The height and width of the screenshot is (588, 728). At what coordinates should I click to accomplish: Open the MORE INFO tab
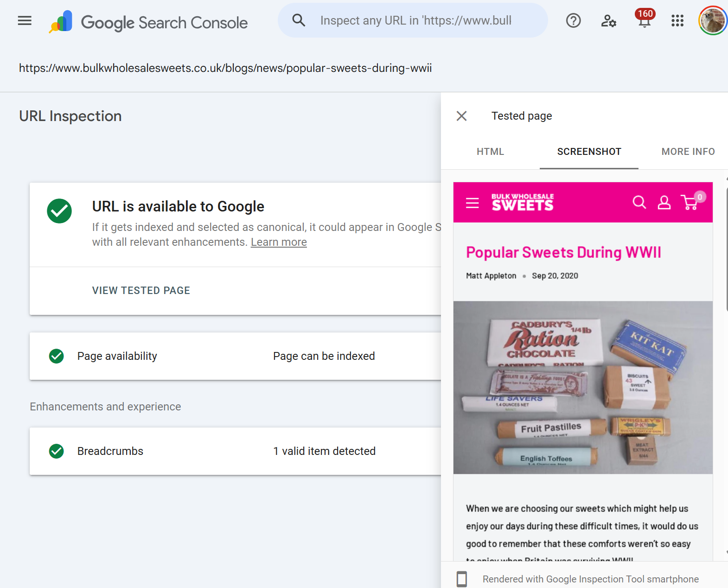(688, 152)
